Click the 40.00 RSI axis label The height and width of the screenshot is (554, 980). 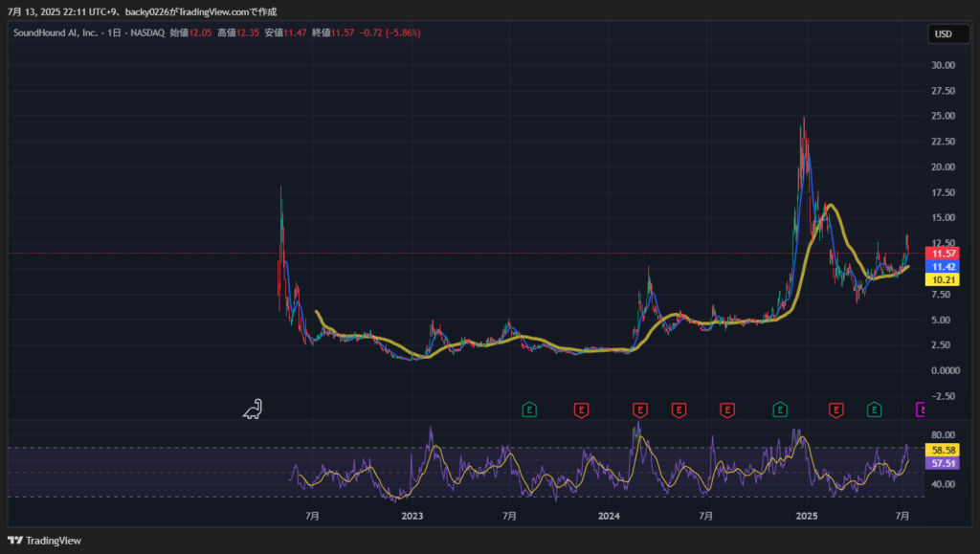pos(943,484)
